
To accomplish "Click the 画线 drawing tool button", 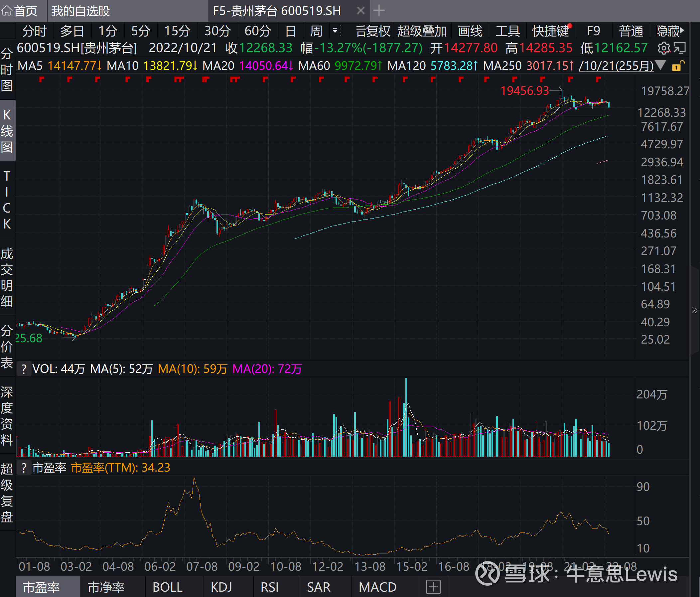I will coord(470,31).
